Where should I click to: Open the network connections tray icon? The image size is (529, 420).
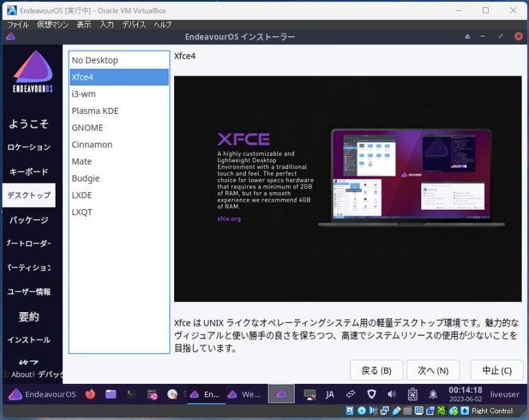(350, 394)
